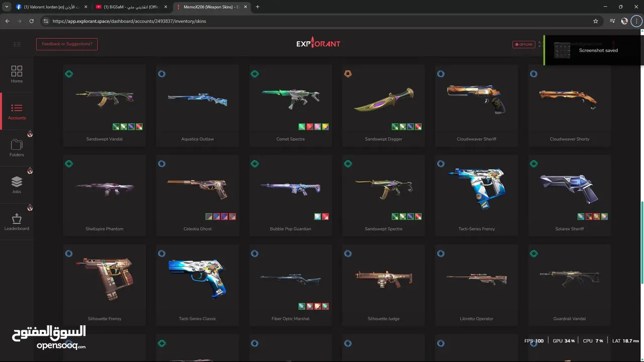The image size is (644, 362).
Task: Click the Cloudweaver Sheriff tier icon
Action: tap(441, 74)
